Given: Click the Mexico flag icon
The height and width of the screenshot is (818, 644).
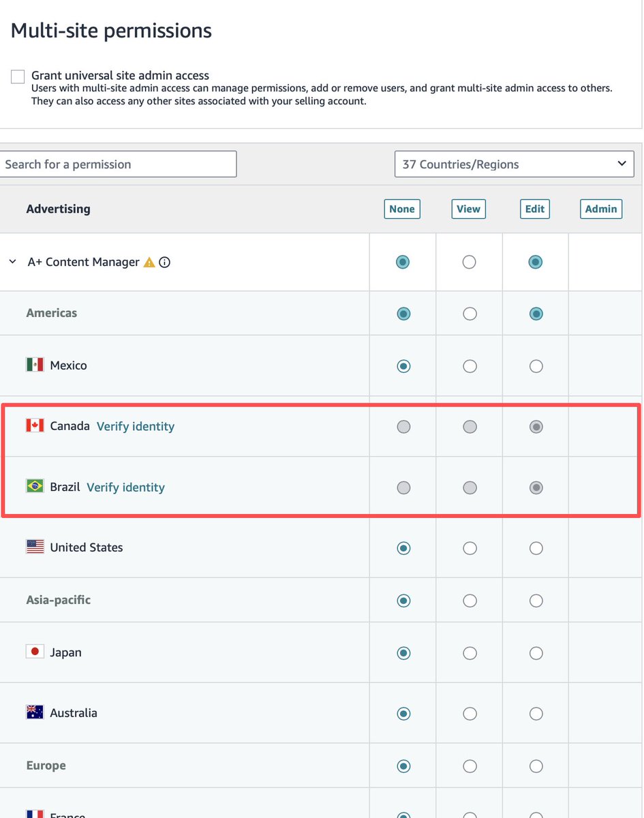Looking at the screenshot, I should point(34,365).
